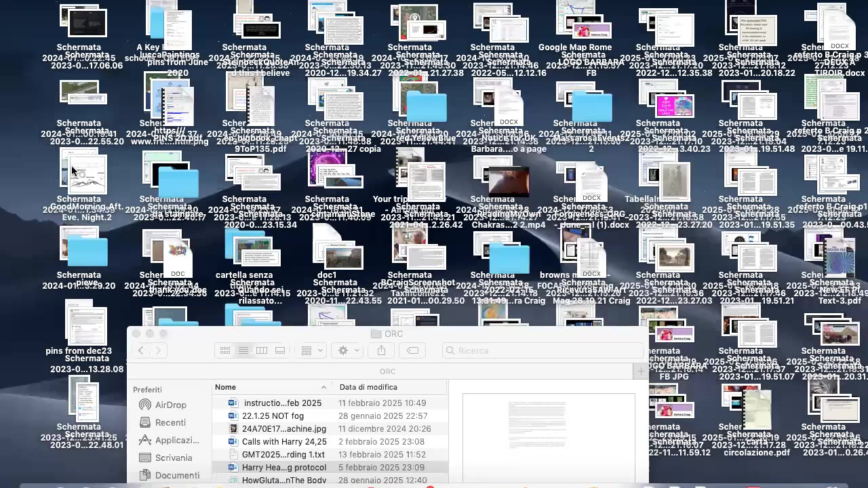Go back in the ORC Finder window

click(x=141, y=350)
